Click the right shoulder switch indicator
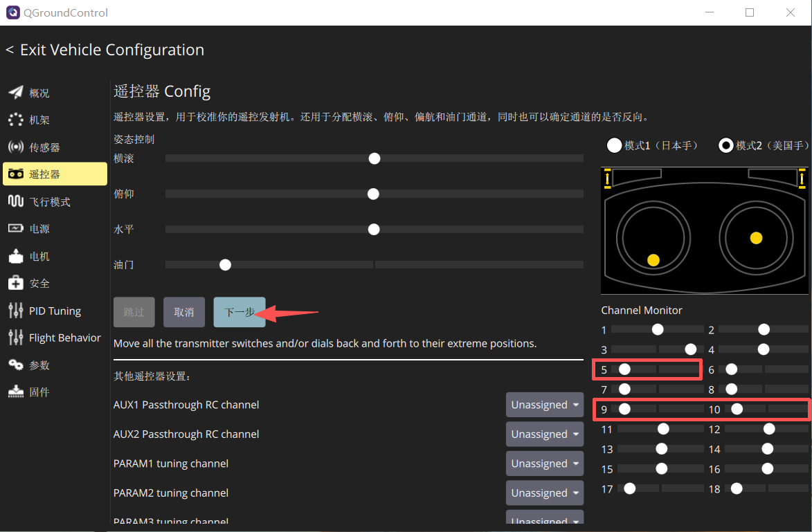The height and width of the screenshot is (532, 812). pyautogui.click(x=802, y=178)
